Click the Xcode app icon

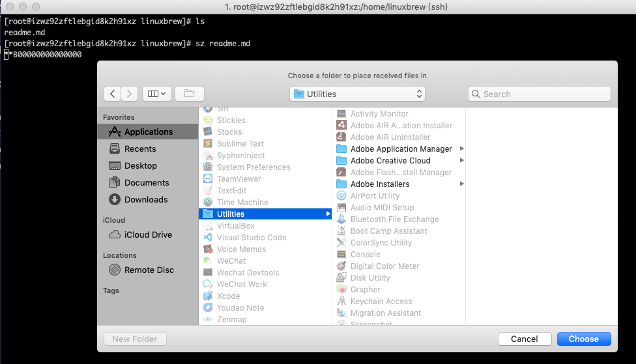coord(208,296)
